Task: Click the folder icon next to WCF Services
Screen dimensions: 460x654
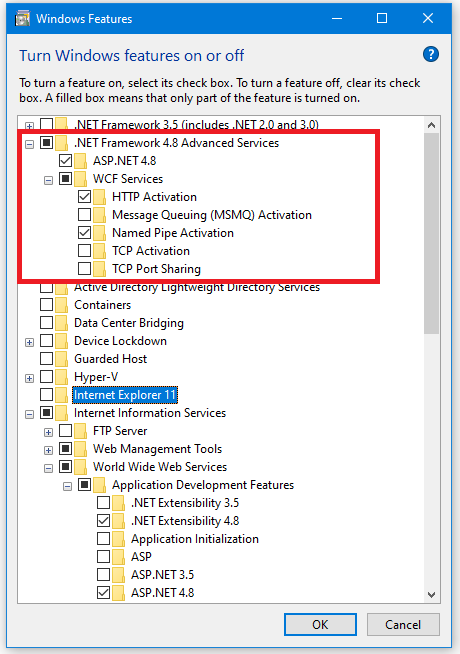Action: (80, 179)
